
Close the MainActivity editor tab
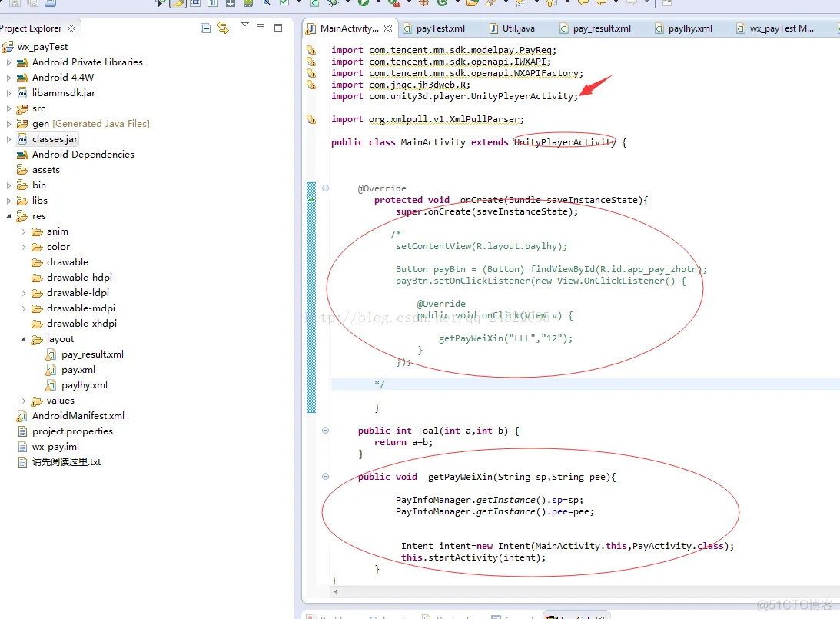point(388,28)
